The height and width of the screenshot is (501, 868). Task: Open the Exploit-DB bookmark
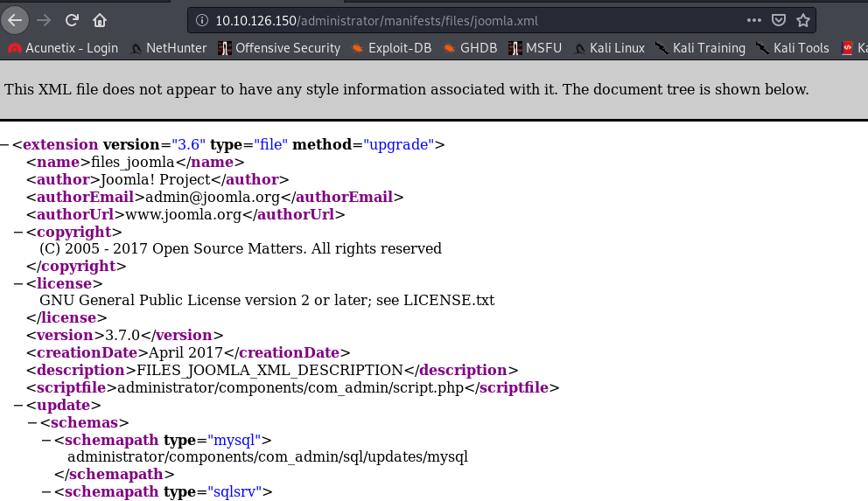(392, 48)
